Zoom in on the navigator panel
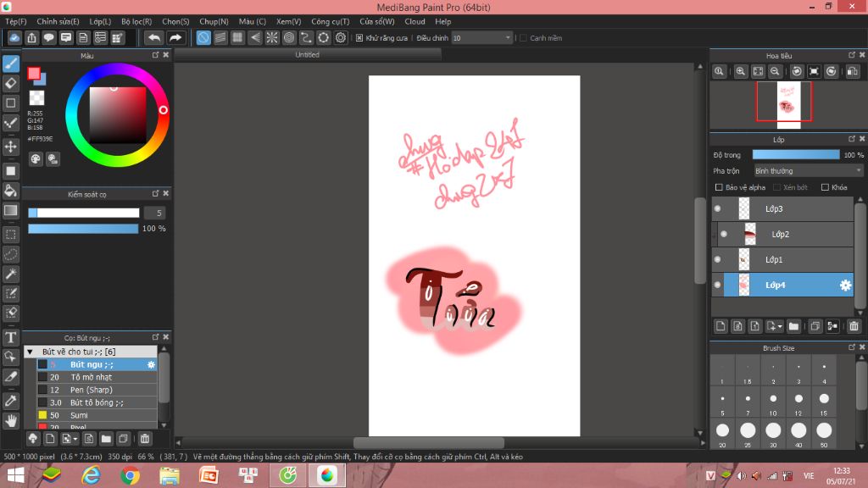The image size is (868, 488). click(741, 71)
